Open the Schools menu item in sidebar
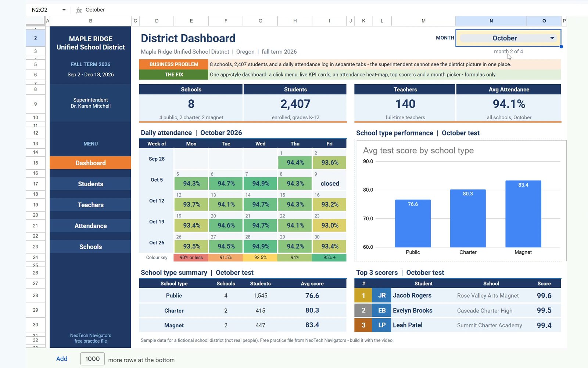The image size is (588, 368). pyautogui.click(x=90, y=247)
